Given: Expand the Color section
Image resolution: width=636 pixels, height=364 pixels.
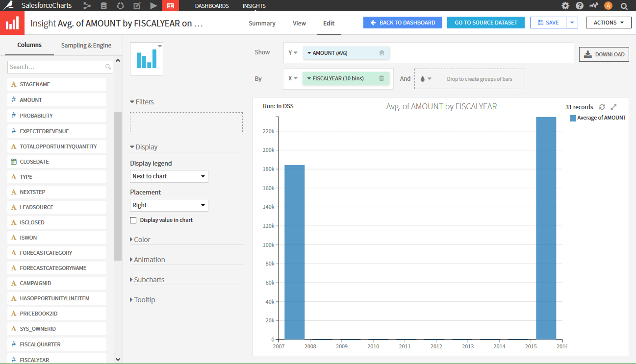Looking at the screenshot, I should [x=142, y=239].
